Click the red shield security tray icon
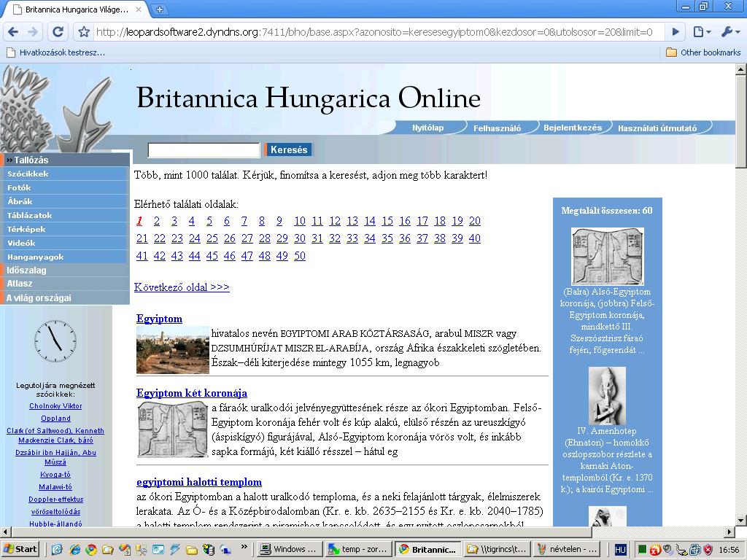 tap(708, 550)
